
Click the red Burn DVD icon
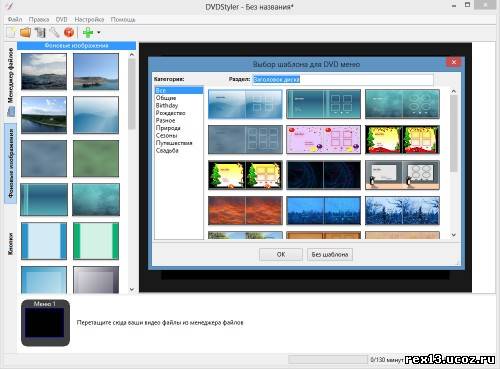[69, 32]
